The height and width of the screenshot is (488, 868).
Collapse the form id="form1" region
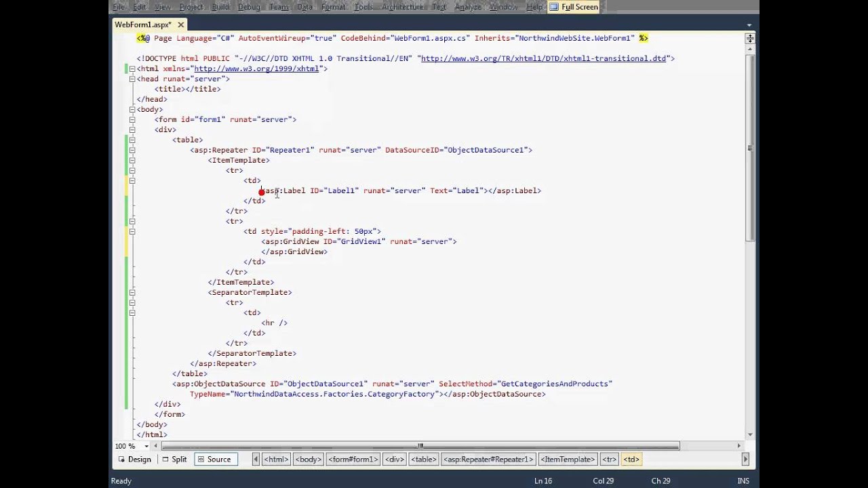132,119
